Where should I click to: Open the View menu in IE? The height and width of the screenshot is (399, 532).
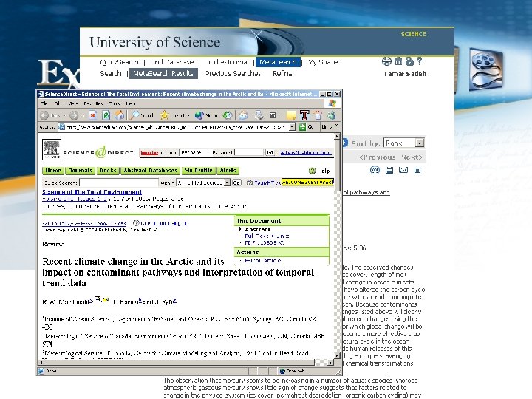(73, 103)
